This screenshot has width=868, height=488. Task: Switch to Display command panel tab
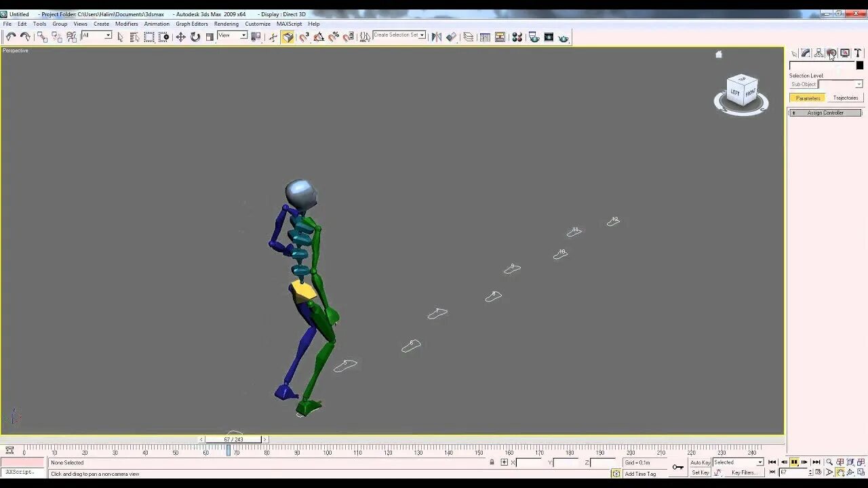point(845,54)
